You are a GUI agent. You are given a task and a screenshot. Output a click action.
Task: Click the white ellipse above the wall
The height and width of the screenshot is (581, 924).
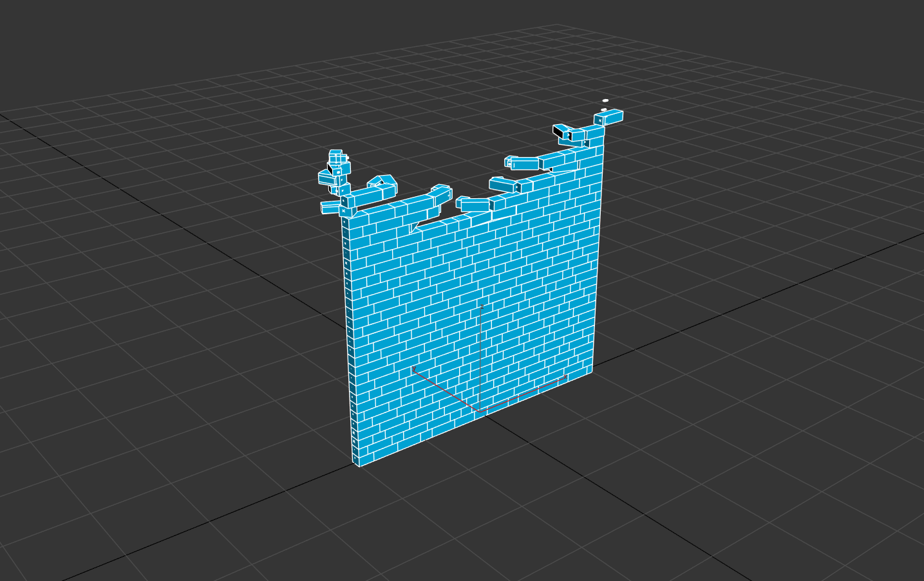[x=605, y=100]
